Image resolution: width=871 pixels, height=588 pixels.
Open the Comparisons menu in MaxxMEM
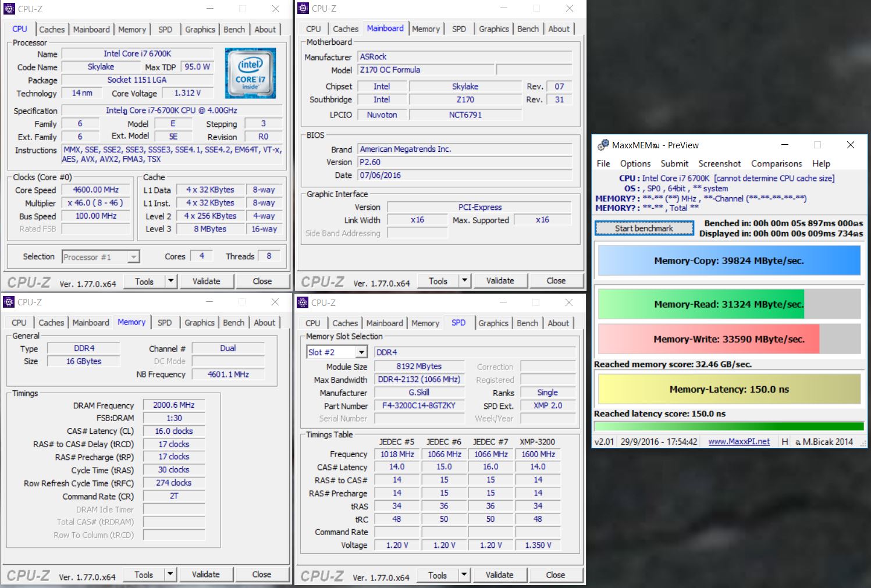pyautogui.click(x=776, y=164)
